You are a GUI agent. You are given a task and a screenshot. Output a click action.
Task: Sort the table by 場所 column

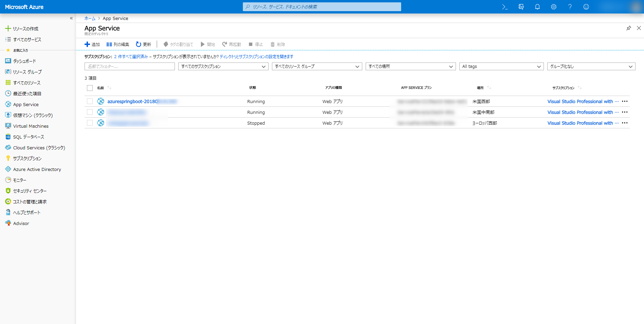[x=480, y=88]
